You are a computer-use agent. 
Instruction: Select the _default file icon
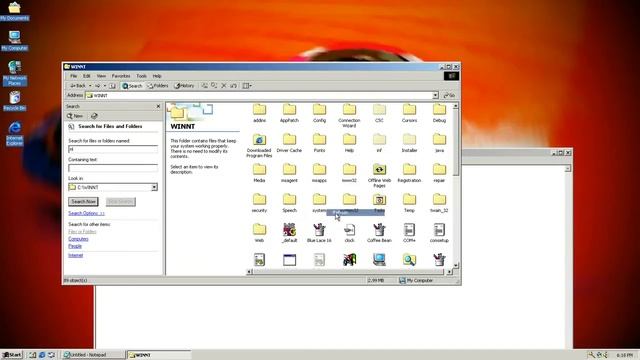[x=289, y=230]
